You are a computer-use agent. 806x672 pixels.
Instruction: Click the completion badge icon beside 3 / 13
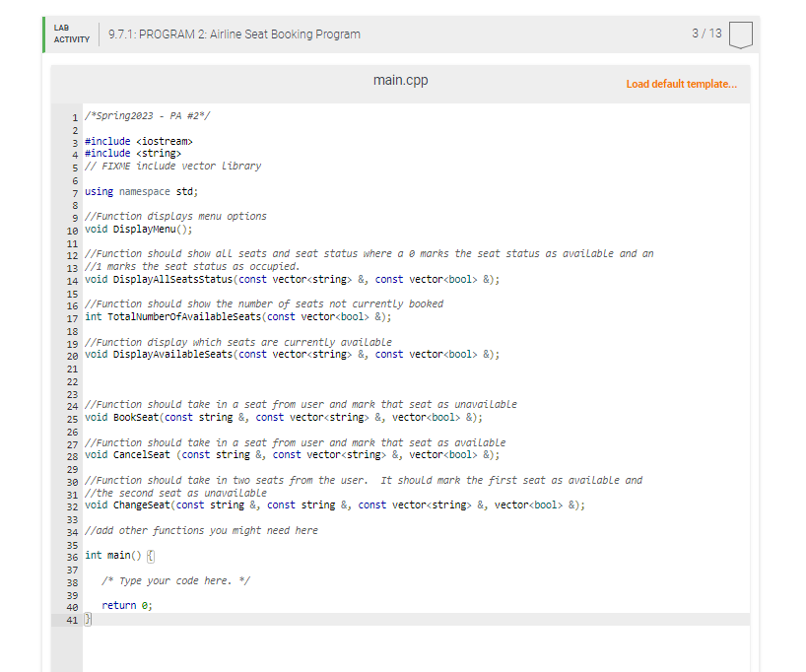point(741,34)
